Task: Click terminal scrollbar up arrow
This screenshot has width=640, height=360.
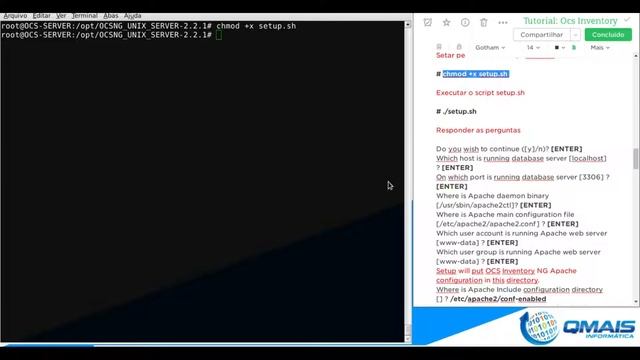Action: (x=407, y=24)
